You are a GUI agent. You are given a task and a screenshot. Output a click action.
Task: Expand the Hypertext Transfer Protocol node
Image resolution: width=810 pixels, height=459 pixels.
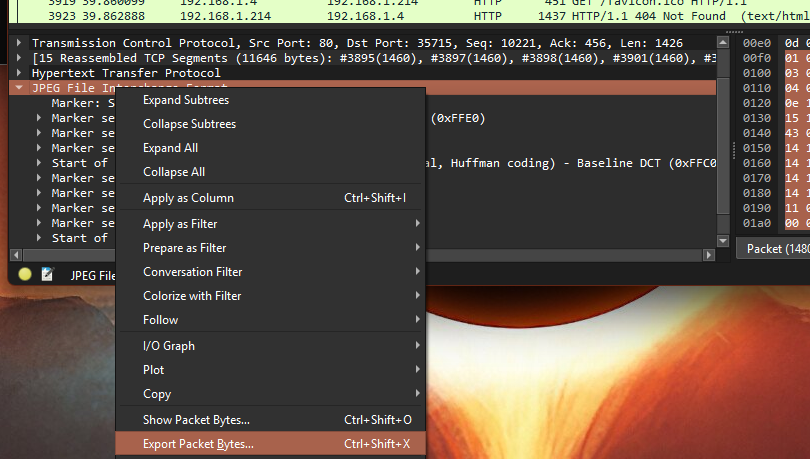point(20,73)
